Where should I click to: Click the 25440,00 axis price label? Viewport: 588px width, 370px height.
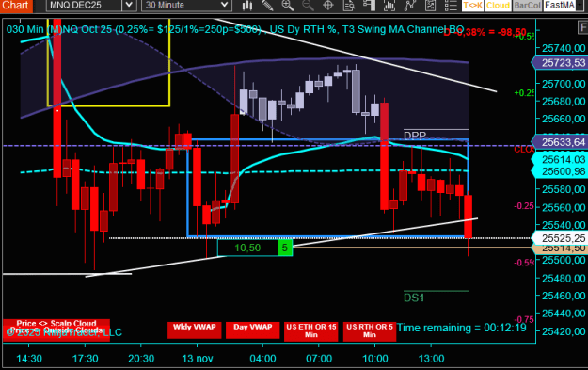click(564, 314)
